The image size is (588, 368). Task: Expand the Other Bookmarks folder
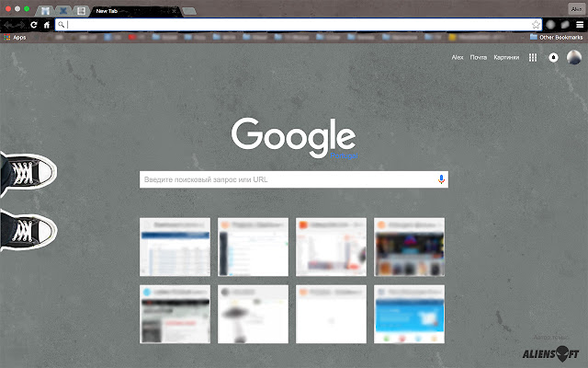(556, 37)
